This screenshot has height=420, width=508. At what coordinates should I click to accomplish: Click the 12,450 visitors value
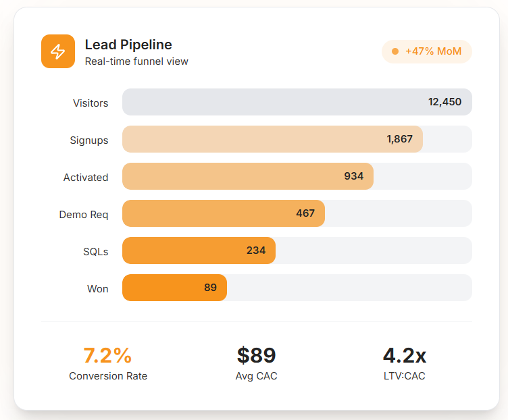click(x=444, y=102)
